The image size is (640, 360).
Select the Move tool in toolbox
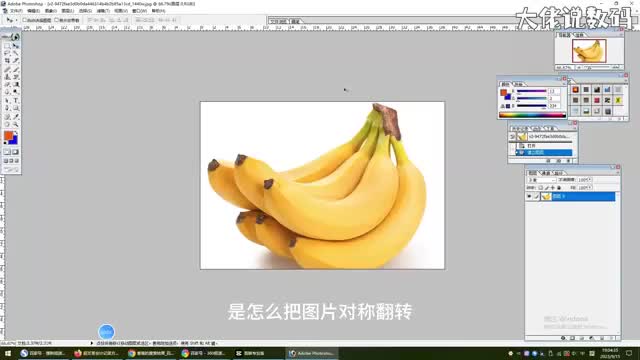(16, 45)
